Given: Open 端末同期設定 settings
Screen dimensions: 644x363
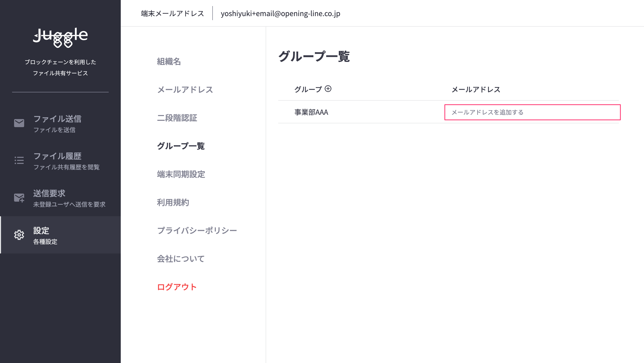Looking at the screenshot, I should point(181,174).
